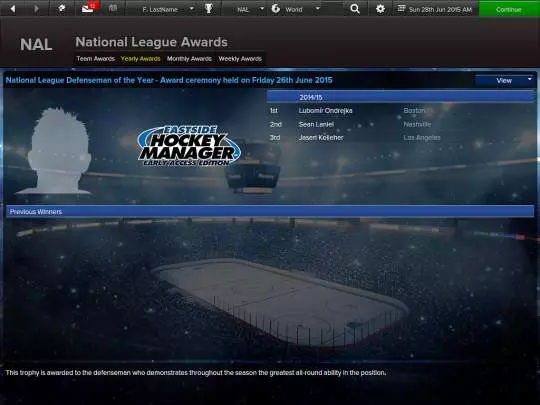The height and width of the screenshot is (405, 540).
Task: Open the settings gear
Action: (x=380, y=9)
